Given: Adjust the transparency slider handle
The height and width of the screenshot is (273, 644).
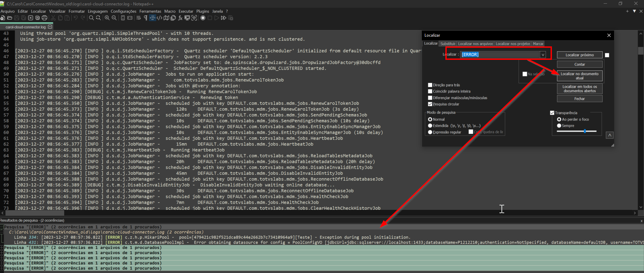Looking at the screenshot, I should pyautogui.click(x=585, y=131).
